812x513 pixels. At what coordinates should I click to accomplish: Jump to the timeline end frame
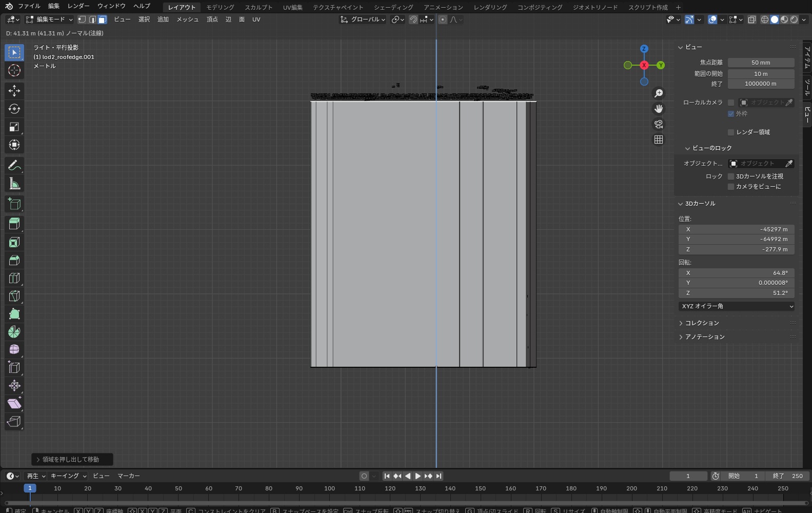click(439, 476)
